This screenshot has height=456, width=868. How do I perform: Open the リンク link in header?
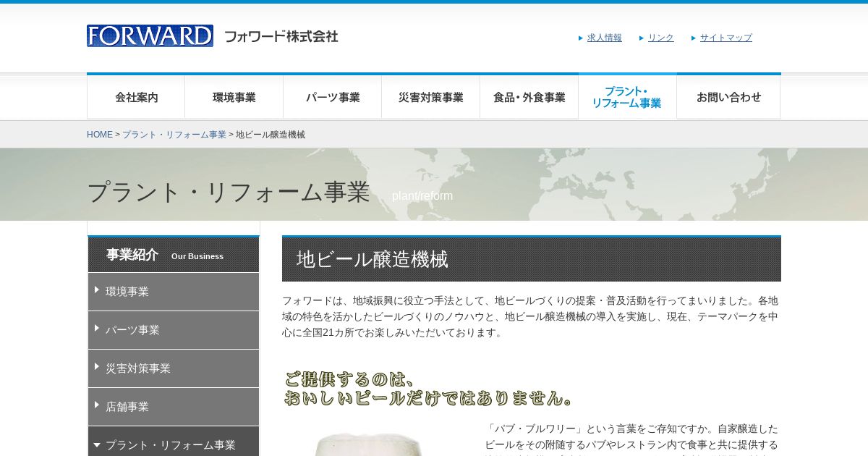pyautogui.click(x=660, y=38)
